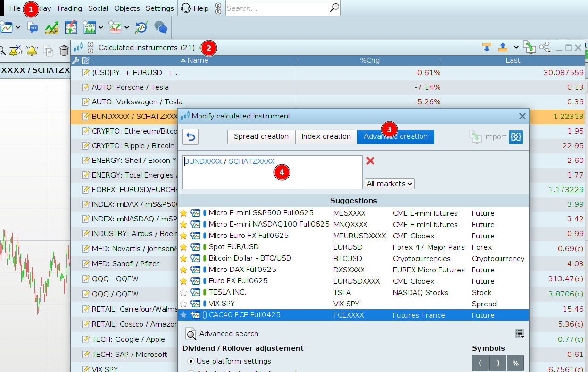Edit the AUTO: Porsche / Tesla pencil icon
Screen dimensions: 588x372
86,87
